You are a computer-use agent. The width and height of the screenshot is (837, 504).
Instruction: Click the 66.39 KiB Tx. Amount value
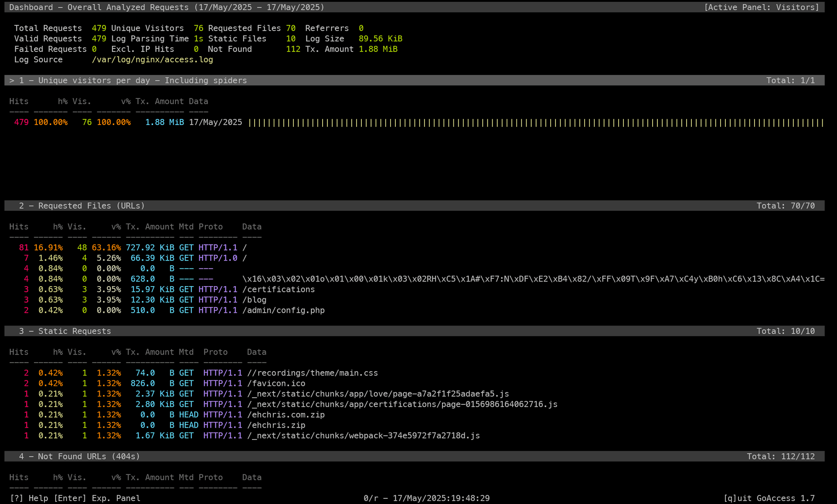(152, 258)
